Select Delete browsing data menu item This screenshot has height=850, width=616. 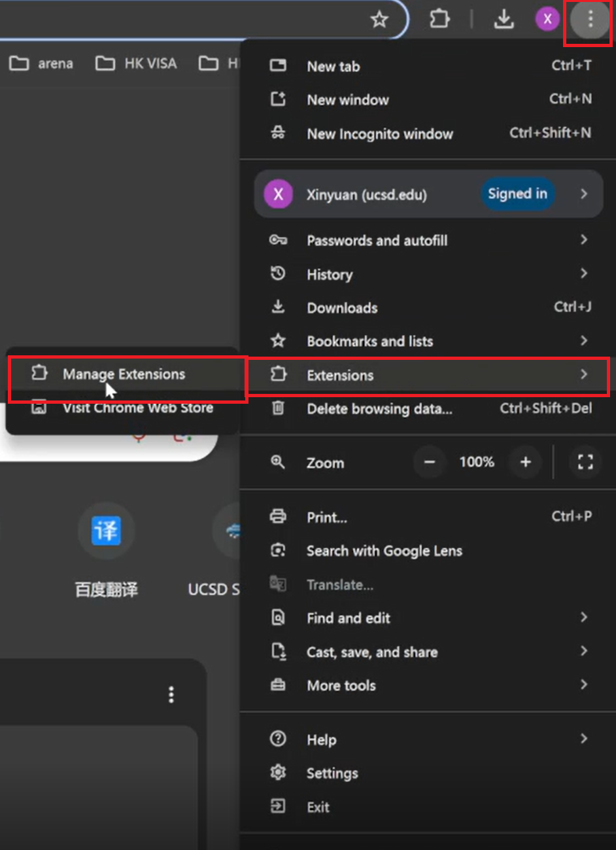tap(379, 409)
